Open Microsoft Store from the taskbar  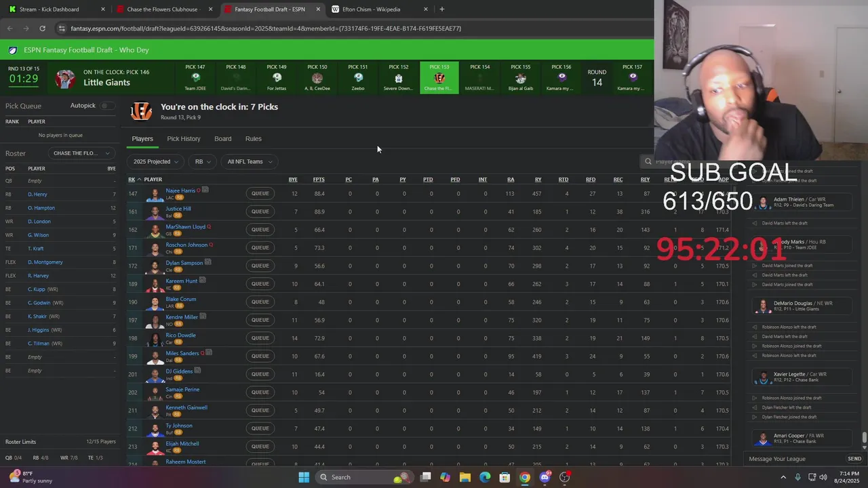pos(505,477)
